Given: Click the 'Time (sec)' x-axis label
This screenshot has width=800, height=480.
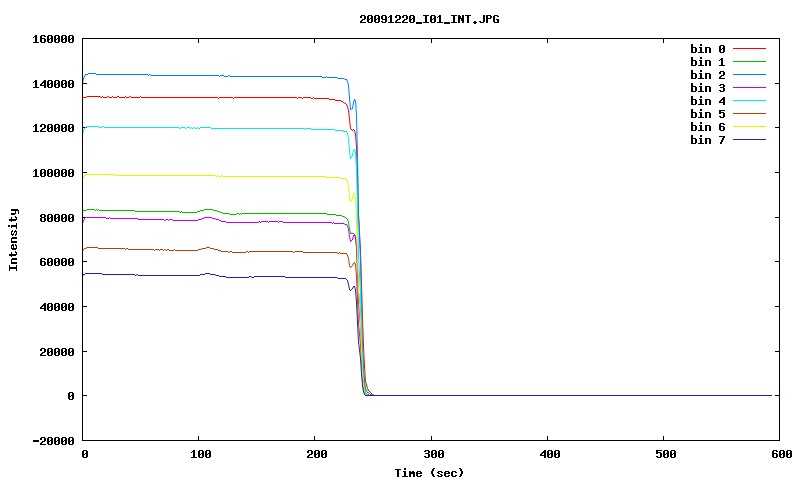Looking at the screenshot, I should [429, 473].
